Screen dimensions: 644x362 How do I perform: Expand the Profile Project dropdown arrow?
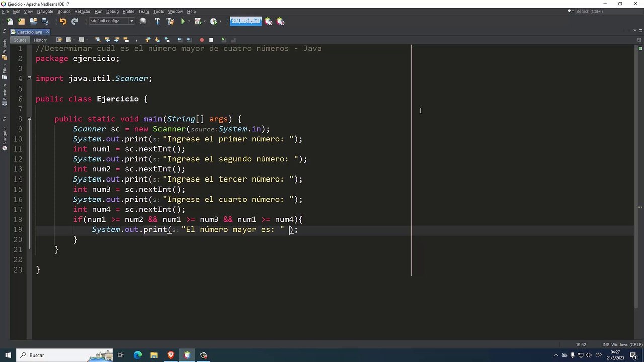tap(221, 21)
